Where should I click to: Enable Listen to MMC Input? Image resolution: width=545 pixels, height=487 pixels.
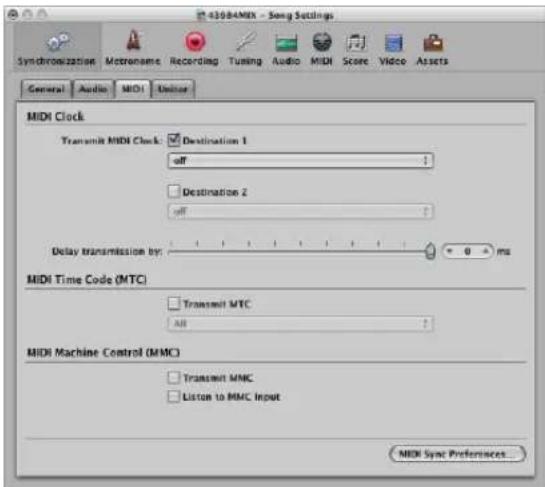(173, 396)
